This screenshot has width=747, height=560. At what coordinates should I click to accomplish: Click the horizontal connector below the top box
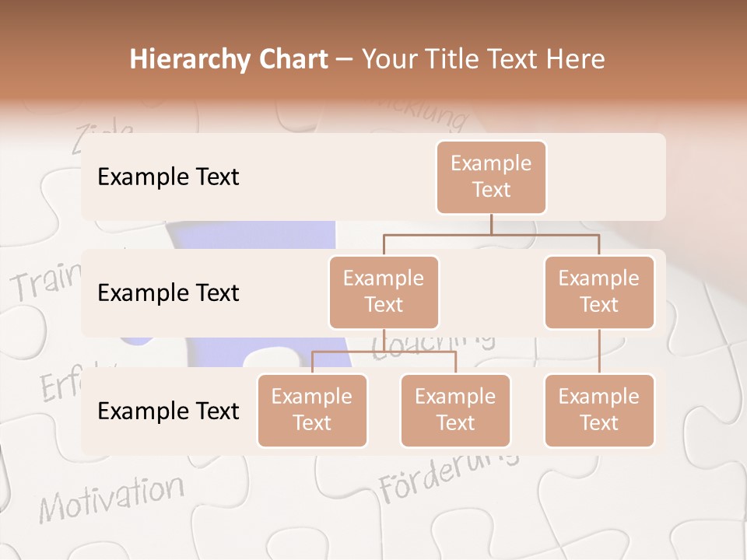(491, 233)
